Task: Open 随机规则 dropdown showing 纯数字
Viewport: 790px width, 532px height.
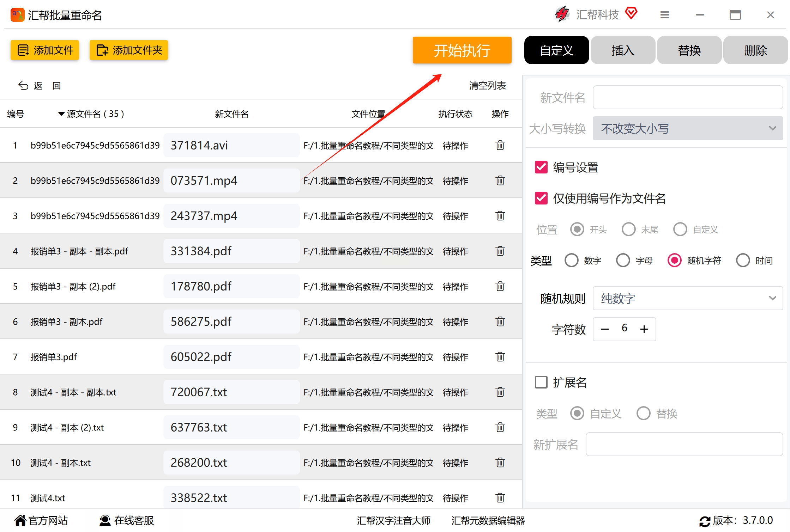Action: 688,298
